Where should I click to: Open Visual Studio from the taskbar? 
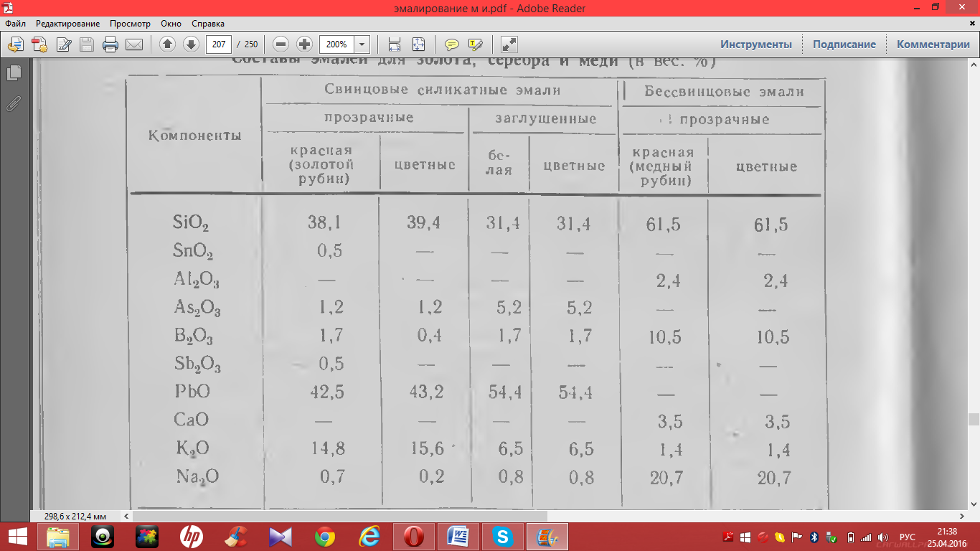(280, 537)
